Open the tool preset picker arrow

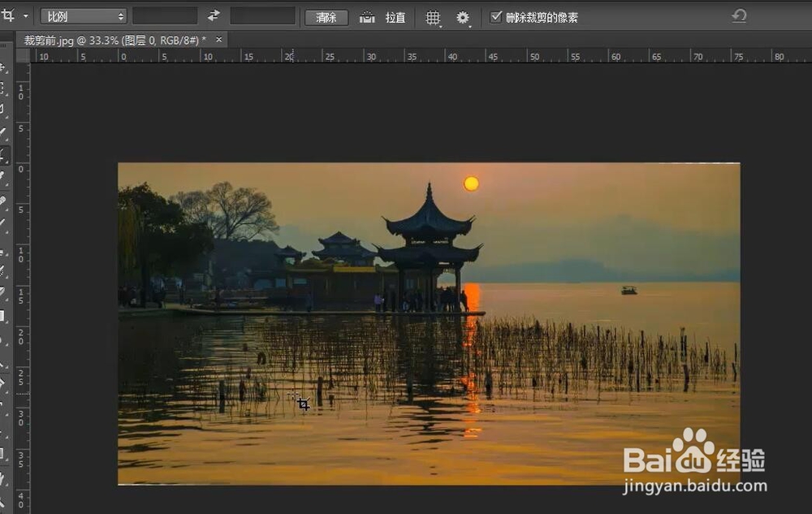tap(25, 16)
